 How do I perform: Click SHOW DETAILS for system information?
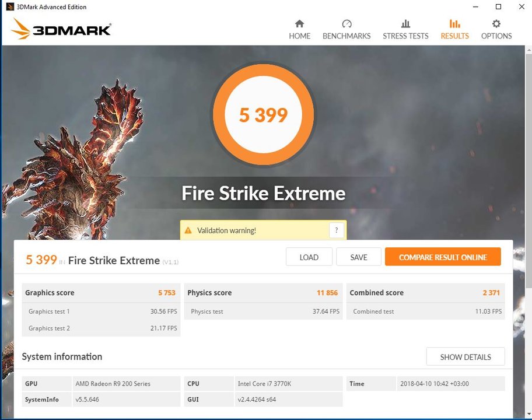coord(466,356)
